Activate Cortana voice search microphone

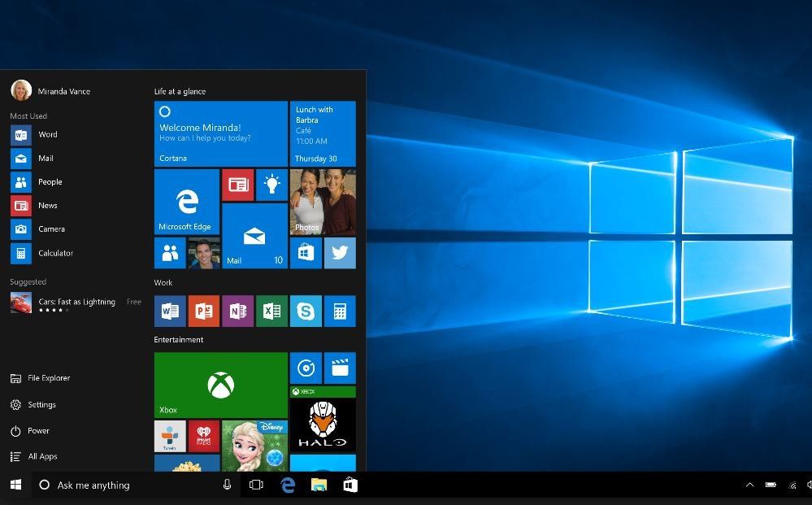coord(227,485)
